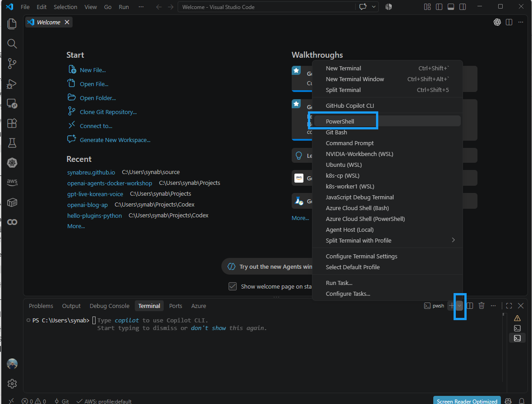
Task: Toggle the bottom panel layout button
Action: click(450, 7)
